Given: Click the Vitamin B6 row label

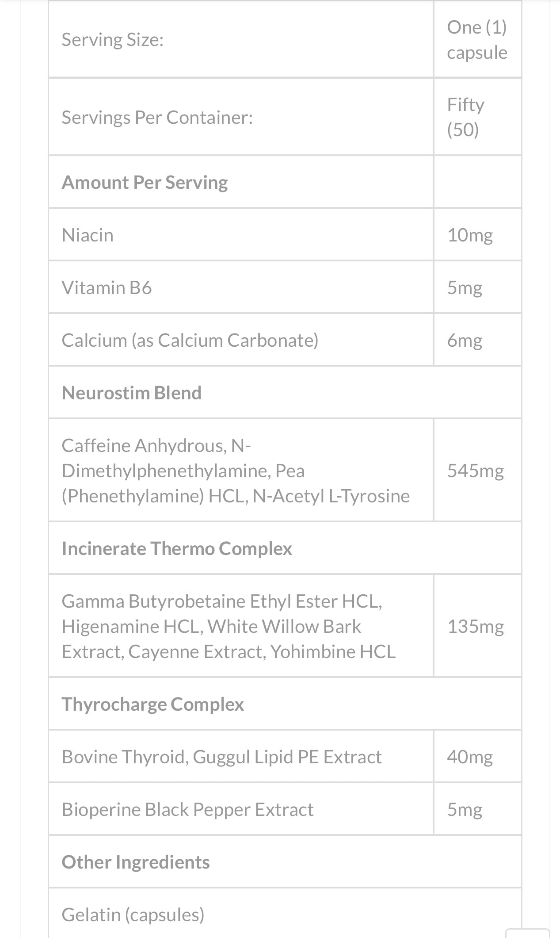Looking at the screenshot, I should pos(107,287).
